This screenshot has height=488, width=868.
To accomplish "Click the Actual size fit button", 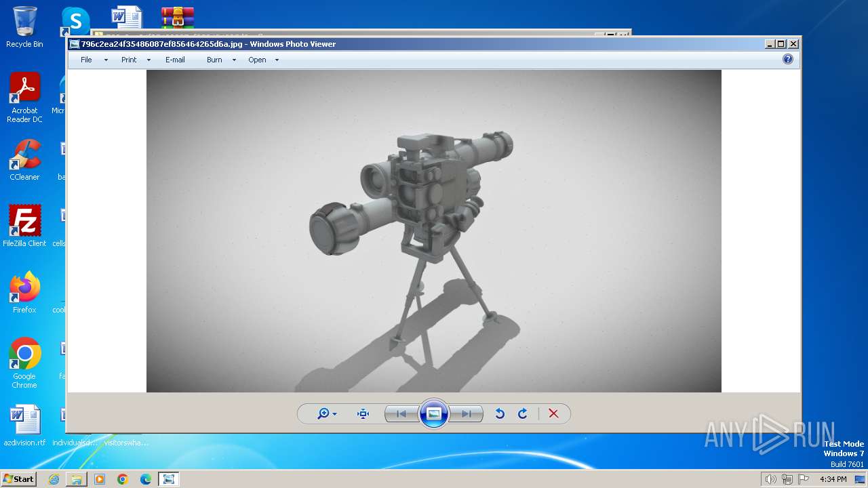I will pyautogui.click(x=363, y=413).
